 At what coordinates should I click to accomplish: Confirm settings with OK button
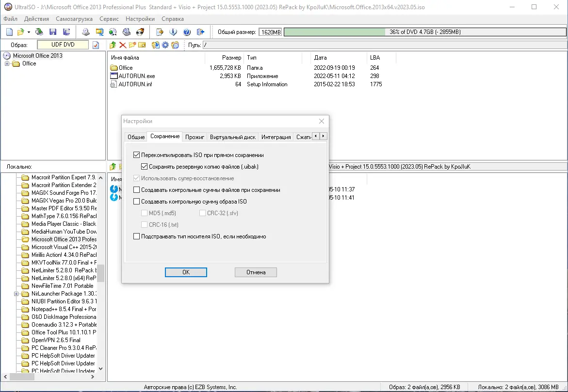coord(186,272)
